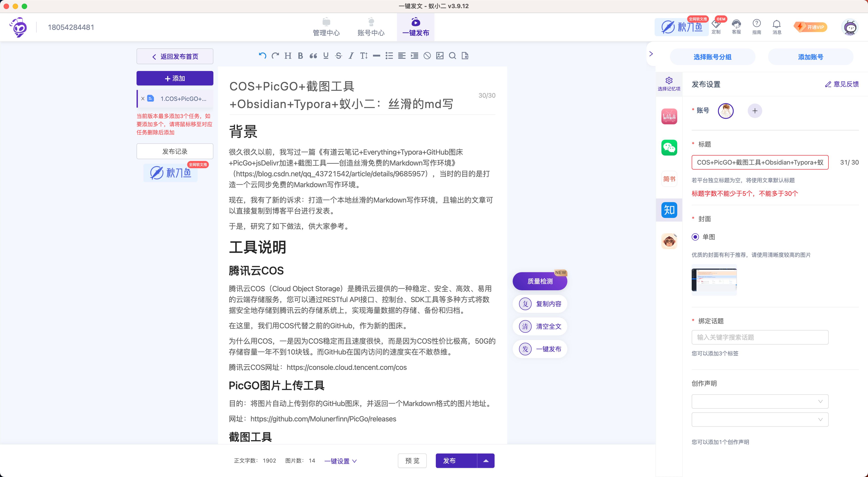Click the import document icon
Image resolution: width=868 pixels, height=477 pixels.
(x=465, y=56)
